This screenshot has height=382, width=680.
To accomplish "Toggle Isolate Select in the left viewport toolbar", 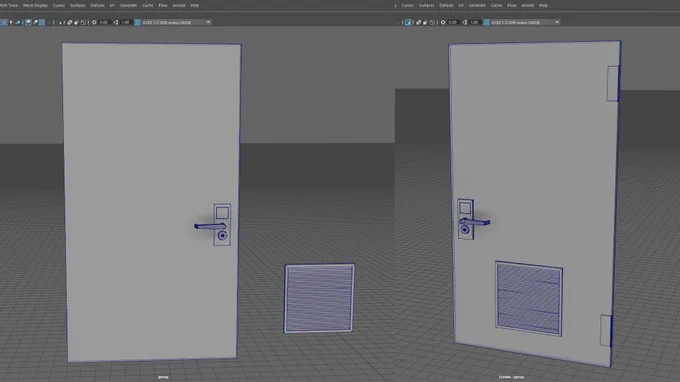I will [60, 22].
